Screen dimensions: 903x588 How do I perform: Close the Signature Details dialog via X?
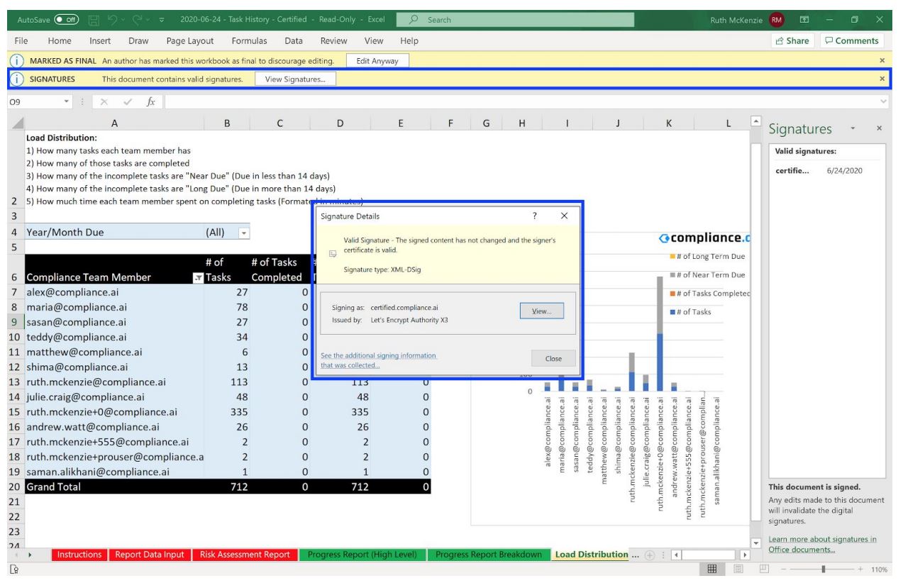tap(564, 216)
